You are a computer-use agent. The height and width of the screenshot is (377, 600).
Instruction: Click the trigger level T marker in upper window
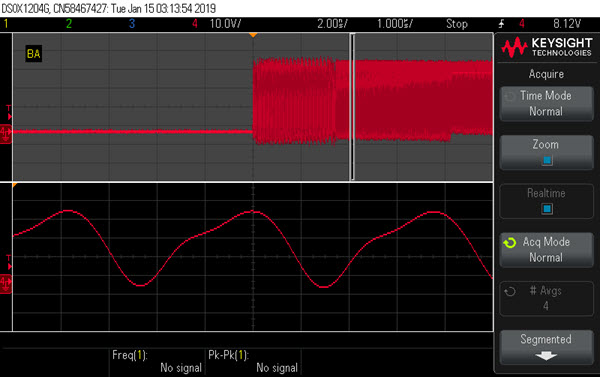point(8,113)
